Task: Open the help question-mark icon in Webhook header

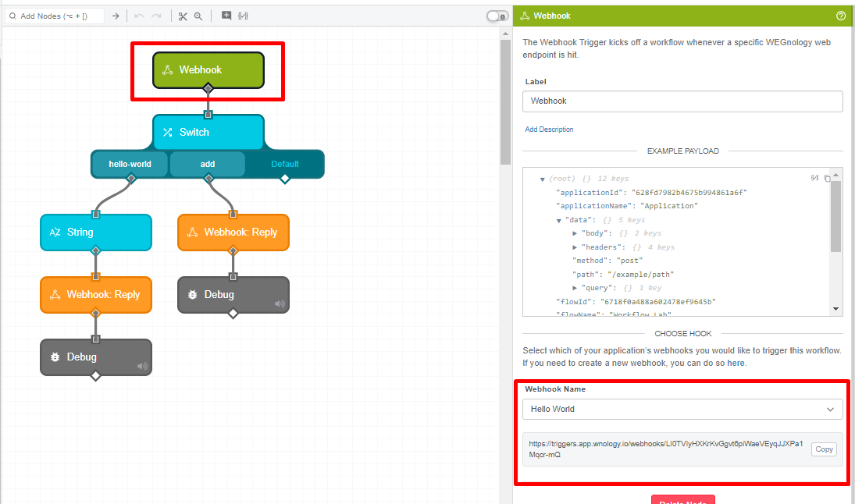Action: pyautogui.click(x=841, y=16)
